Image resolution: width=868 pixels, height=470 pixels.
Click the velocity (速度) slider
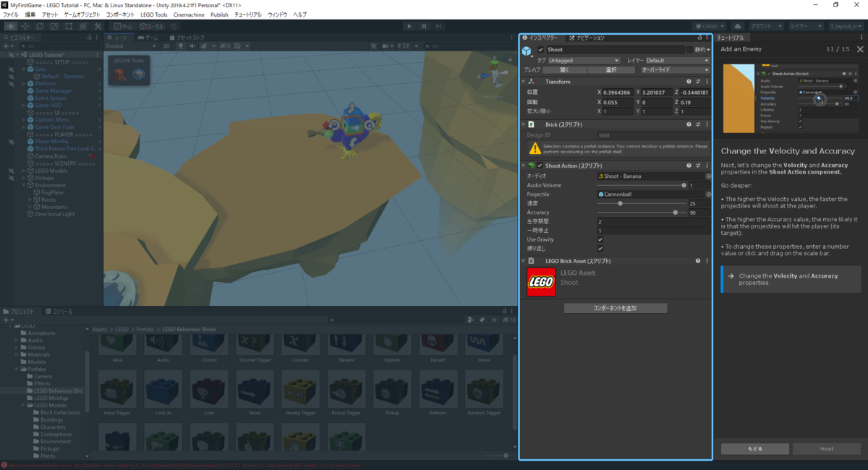click(642, 204)
